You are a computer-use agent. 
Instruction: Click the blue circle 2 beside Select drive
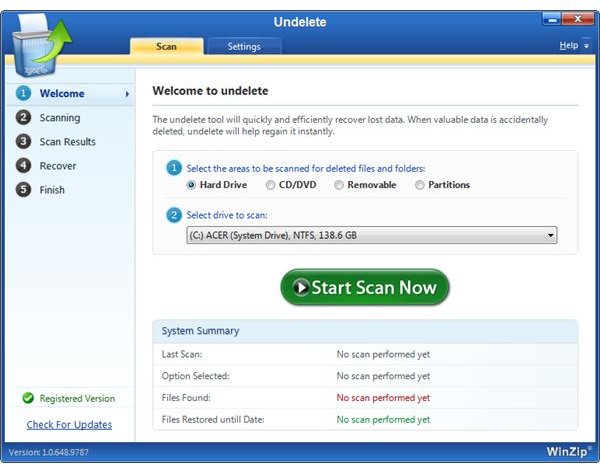174,215
